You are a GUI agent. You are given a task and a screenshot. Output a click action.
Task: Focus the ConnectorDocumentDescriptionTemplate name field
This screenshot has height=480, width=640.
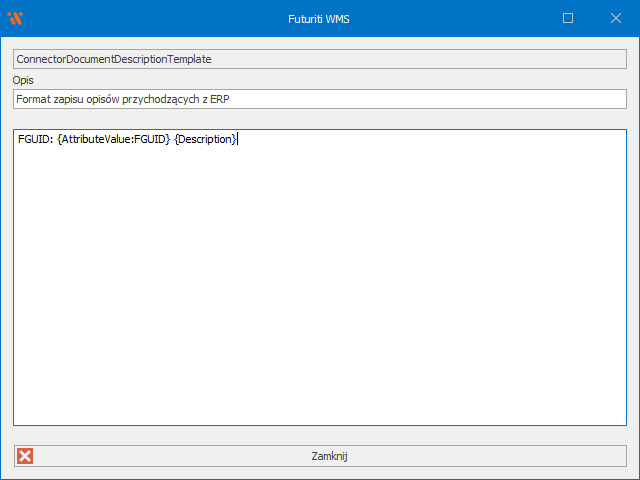(x=319, y=59)
